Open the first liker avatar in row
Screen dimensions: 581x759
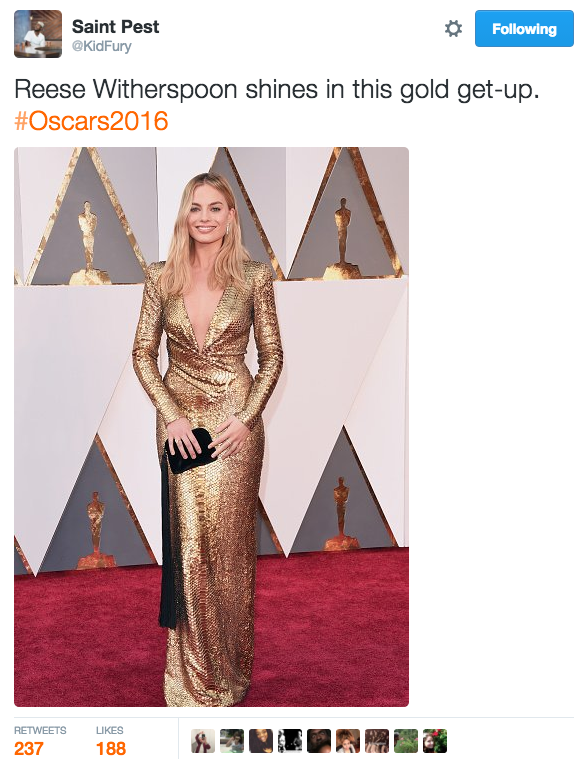[203, 741]
